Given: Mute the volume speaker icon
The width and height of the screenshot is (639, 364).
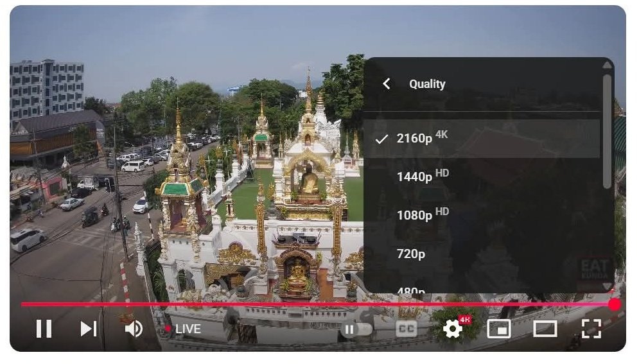Looking at the screenshot, I should tap(134, 329).
